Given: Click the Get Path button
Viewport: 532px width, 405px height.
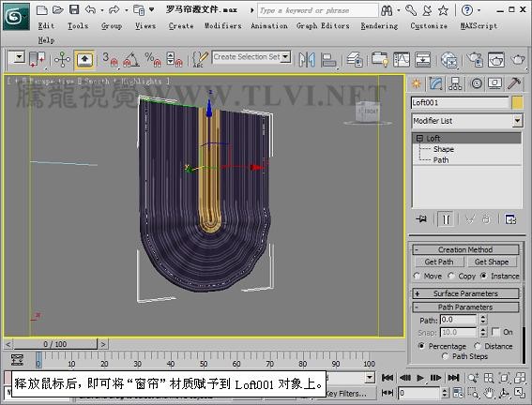Looking at the screenshot, I should tap(439, 262).
